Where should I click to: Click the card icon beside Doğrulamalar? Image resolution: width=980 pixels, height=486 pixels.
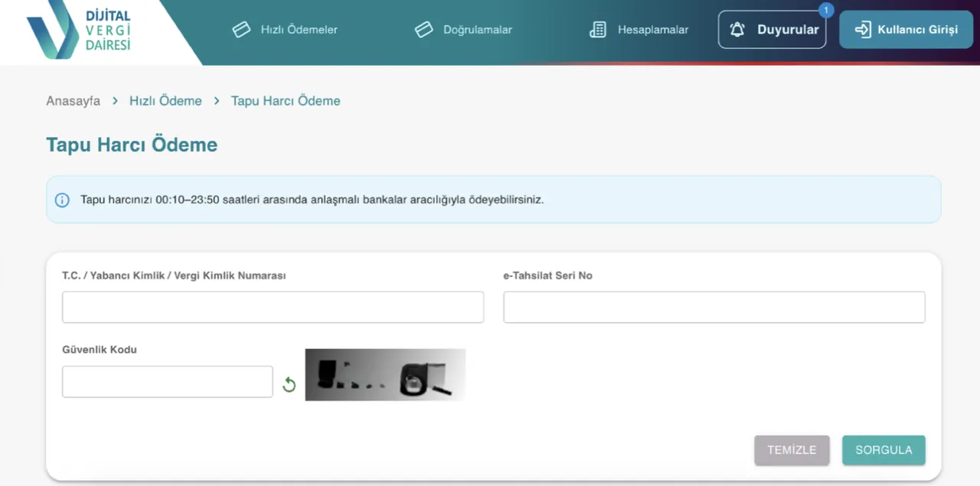point(423,30)
